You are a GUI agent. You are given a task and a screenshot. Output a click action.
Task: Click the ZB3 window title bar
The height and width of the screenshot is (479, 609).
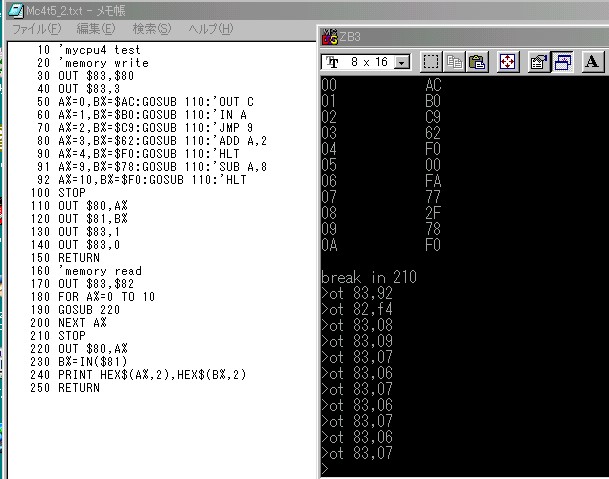click(x=465, y=37)
